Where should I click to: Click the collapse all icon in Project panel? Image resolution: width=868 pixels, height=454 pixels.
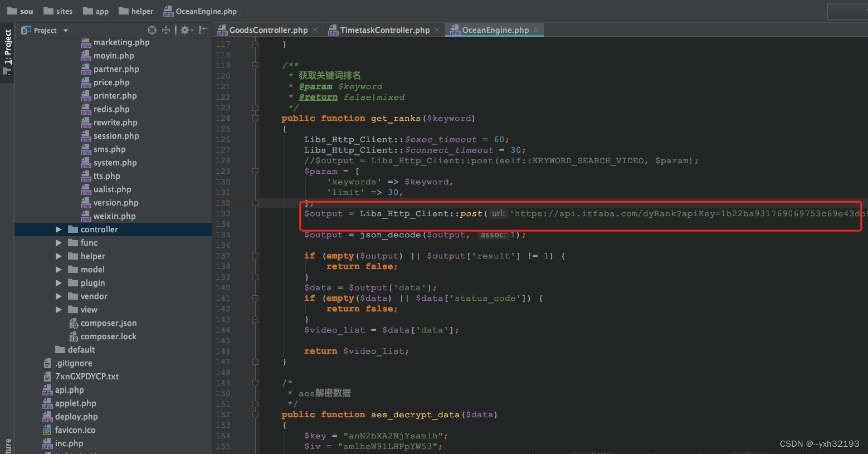pyautogui.click(x=166, y=30)
